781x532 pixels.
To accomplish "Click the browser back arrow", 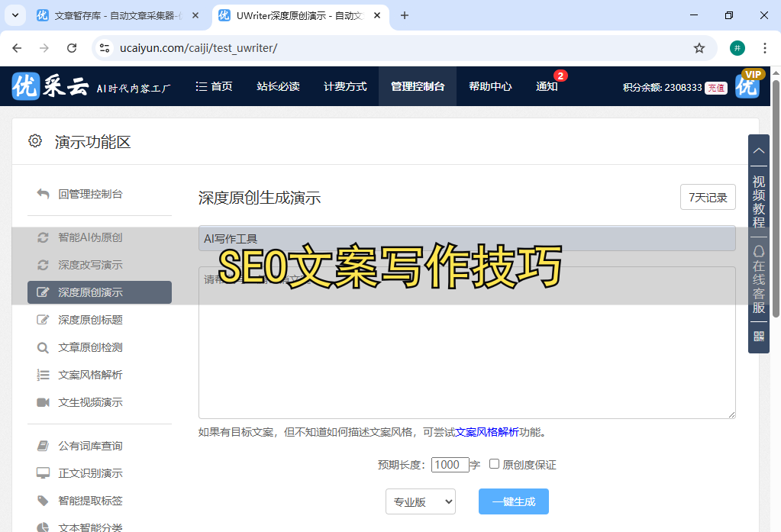I will tap(17, 48).
